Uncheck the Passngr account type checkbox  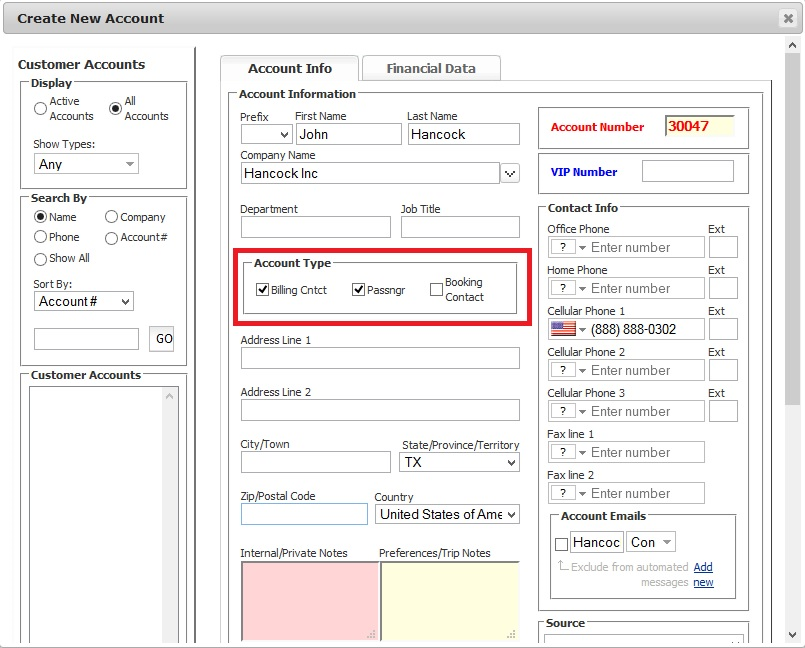coord(358,290)
